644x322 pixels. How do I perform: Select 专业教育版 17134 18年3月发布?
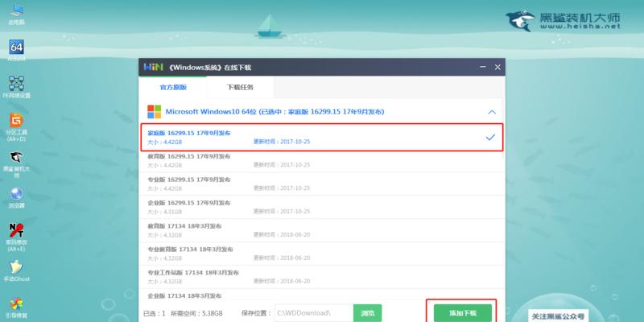point(321,254)
